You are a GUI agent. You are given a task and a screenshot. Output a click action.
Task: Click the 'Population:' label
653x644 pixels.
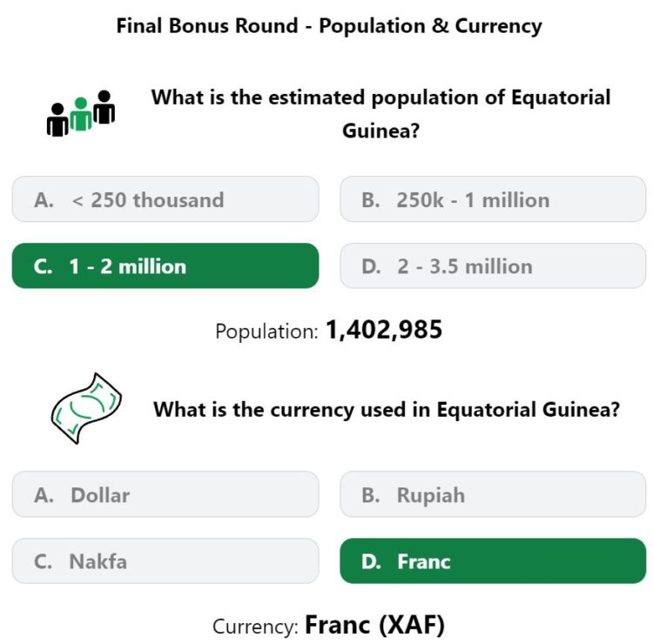[266, 332]
